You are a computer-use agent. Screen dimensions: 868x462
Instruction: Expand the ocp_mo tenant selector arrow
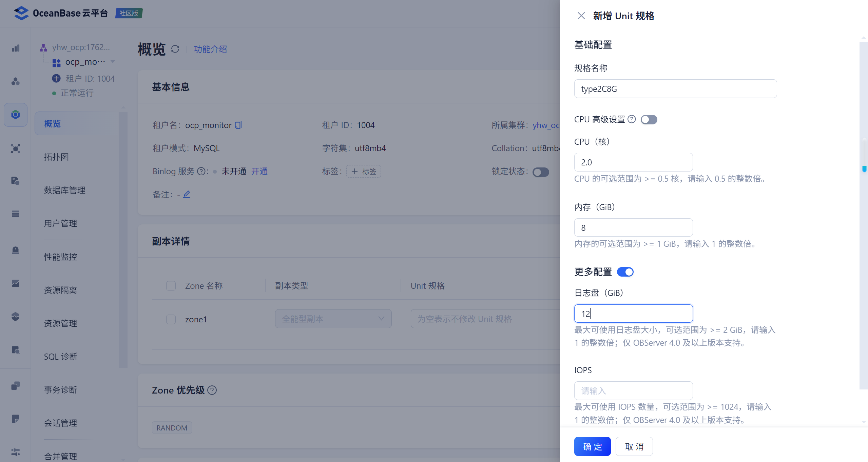point(113,62)
